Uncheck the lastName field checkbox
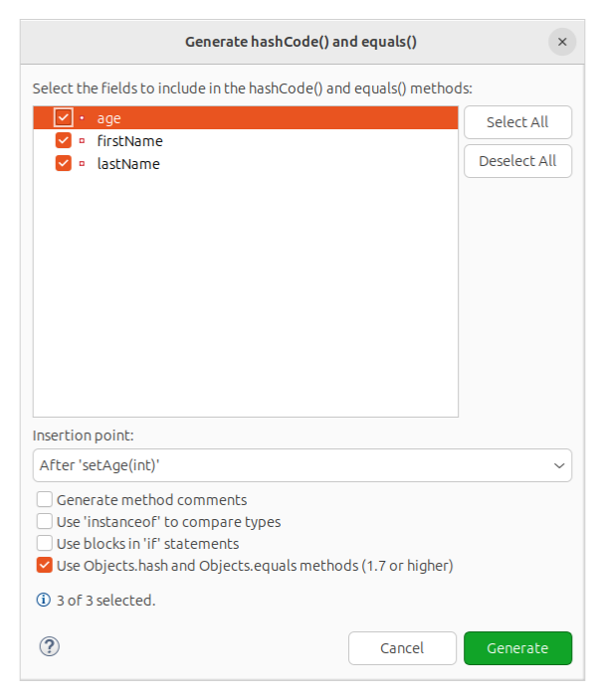 point(64,164)
